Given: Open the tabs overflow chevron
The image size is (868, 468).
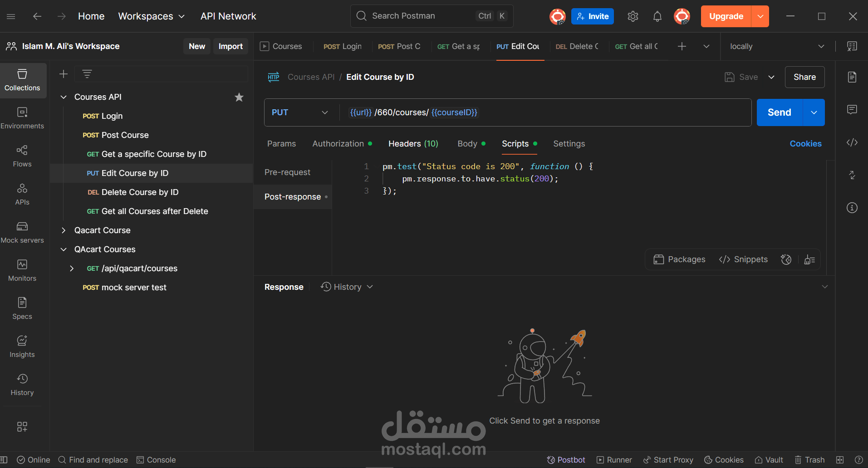Looking at the screenshot, I should [x=706, y=46].
